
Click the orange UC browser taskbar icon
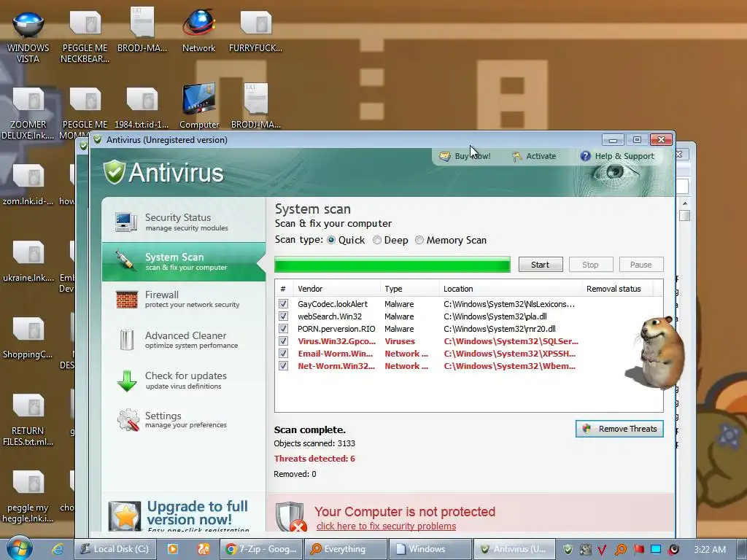[x=204, y=549]
